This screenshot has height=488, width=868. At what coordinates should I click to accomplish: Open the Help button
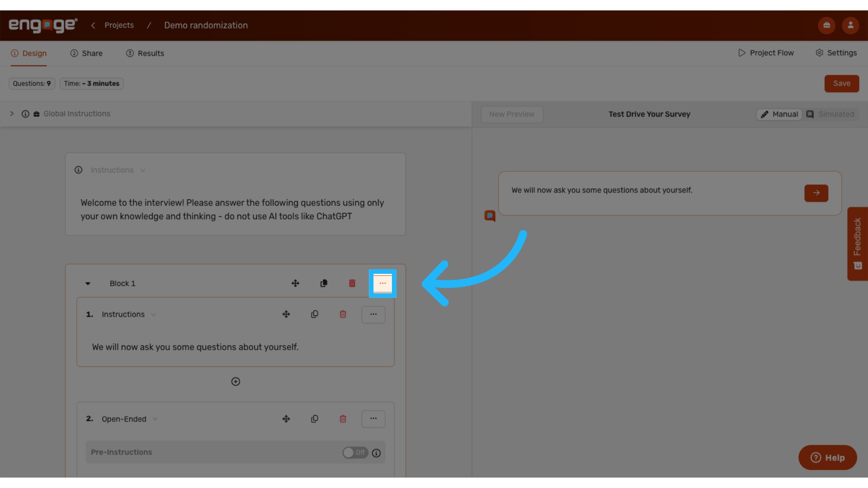click(x=828, y=458)
